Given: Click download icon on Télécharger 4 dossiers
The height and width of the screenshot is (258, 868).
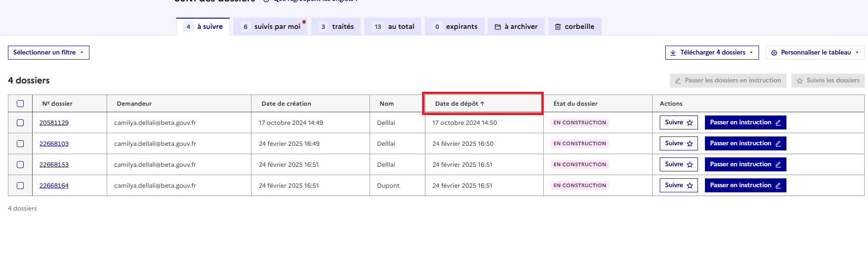Looking at the screenshot, I should pyautogui.click(x=673, y=53).
